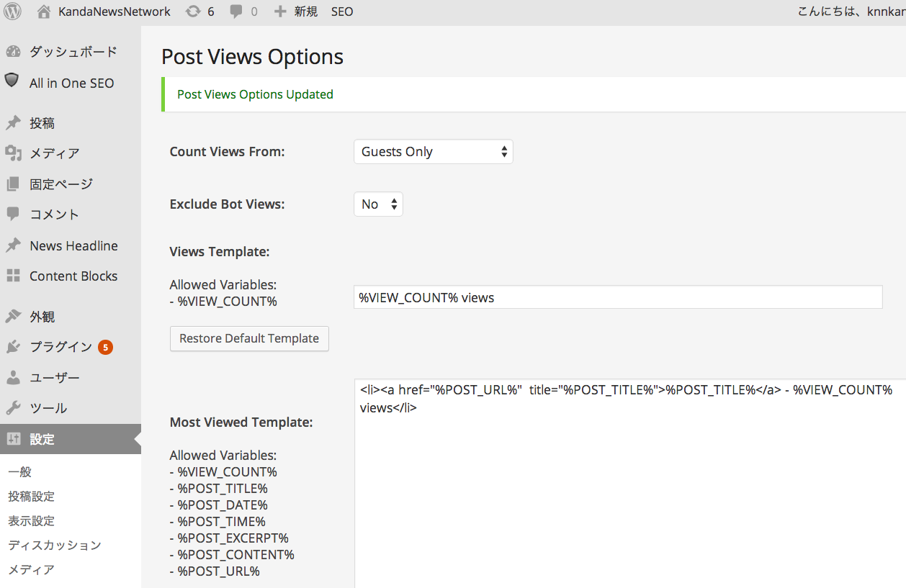This screenshot has width=906, height=588.
Task: Click the ユーザー user icon
Action: (x=13, y=377)
